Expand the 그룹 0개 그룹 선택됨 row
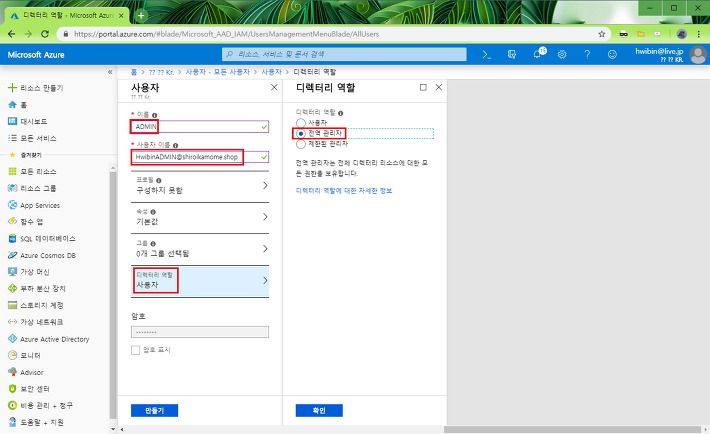The height and width of the screenshot is (434, 710). (x=200, y=249)
